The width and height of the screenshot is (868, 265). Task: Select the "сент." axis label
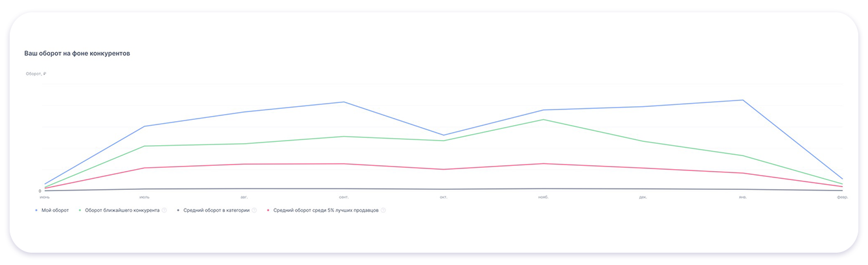[x=344, y=197]
